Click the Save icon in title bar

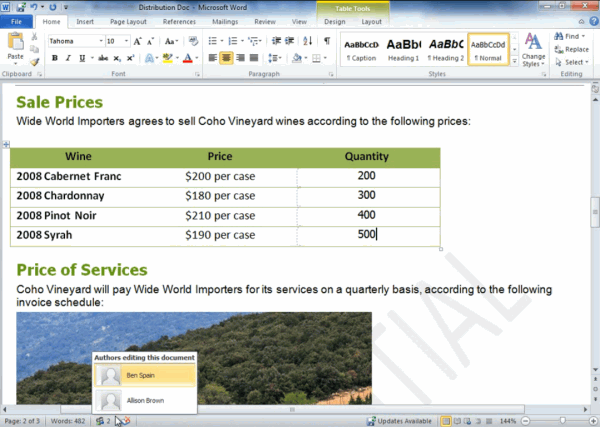[x=21, y=7]
